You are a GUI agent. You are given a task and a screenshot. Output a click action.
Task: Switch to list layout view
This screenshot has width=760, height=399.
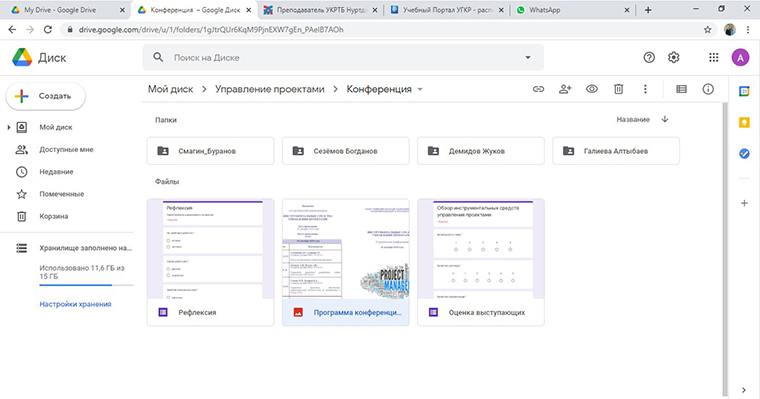tap(681, 89)
